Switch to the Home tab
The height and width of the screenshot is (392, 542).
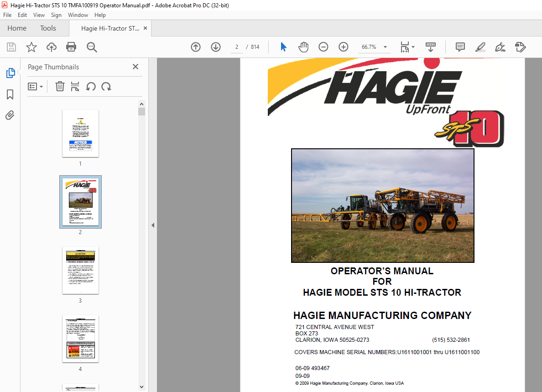tap(17, 28)
